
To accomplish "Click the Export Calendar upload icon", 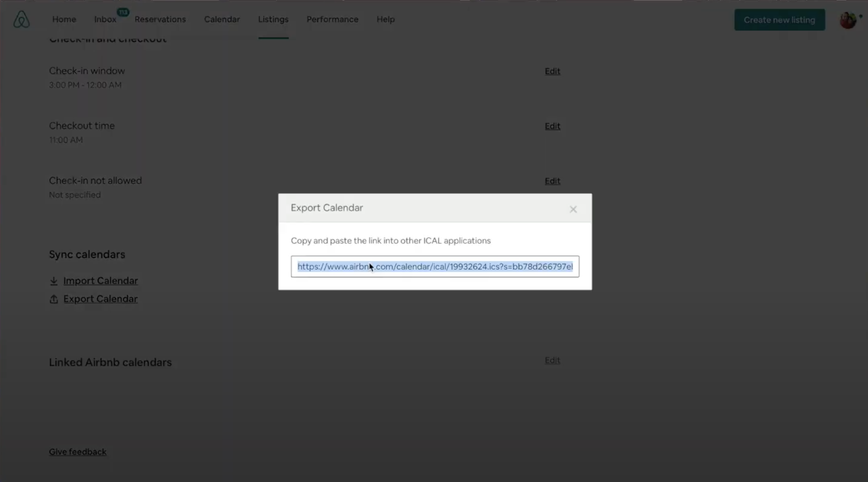I will click(54, 299).
